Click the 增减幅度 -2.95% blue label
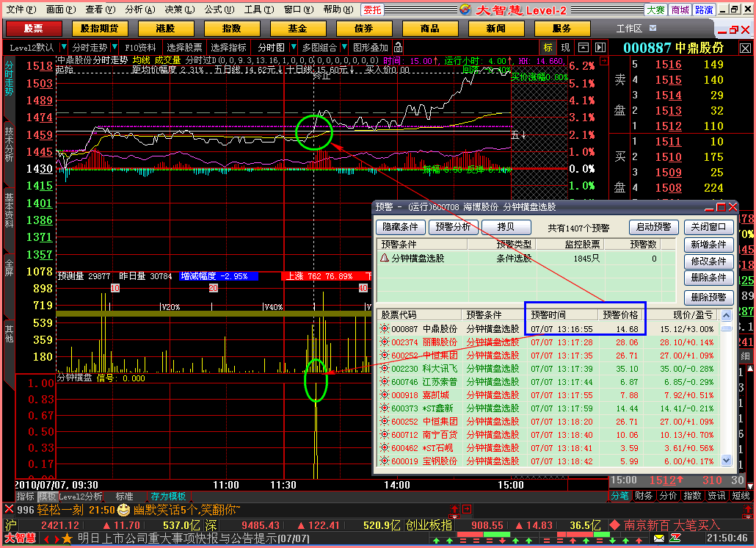 tap(219, 276)
